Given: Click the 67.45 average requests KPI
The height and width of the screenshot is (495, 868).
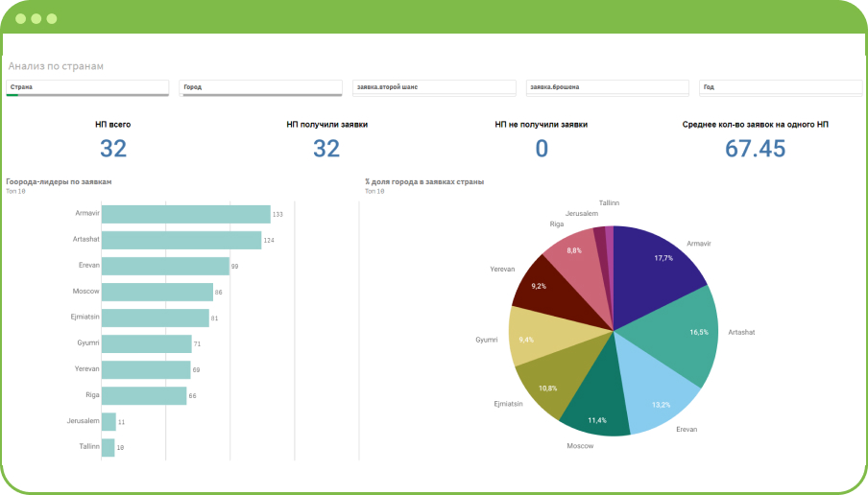Looking at the screenshot, I should click(756, 149).
